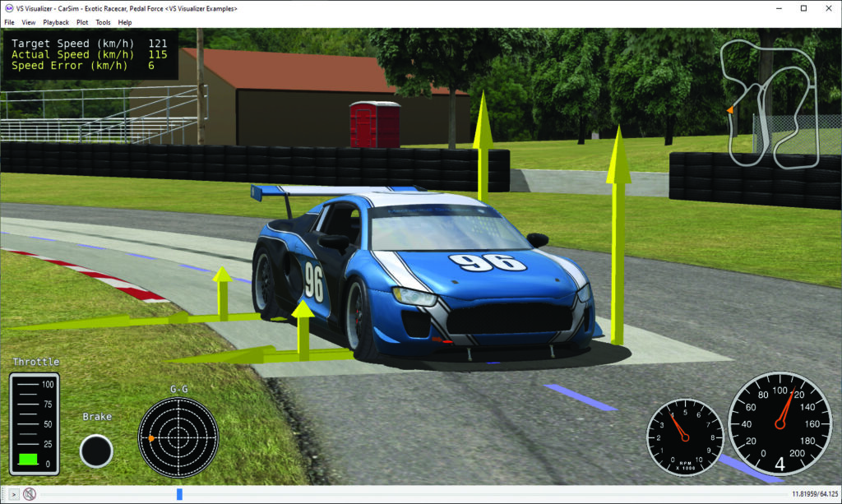842x504 pixels.
Task: Expand the Plot menu
Action: (x=82, y=22)
